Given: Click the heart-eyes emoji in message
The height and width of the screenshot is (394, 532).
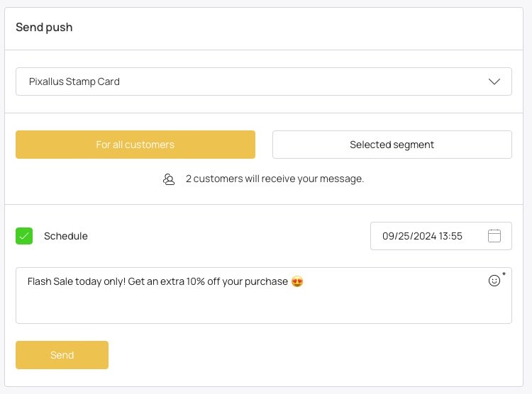Looking at the screenshot, I should point(297,281).
